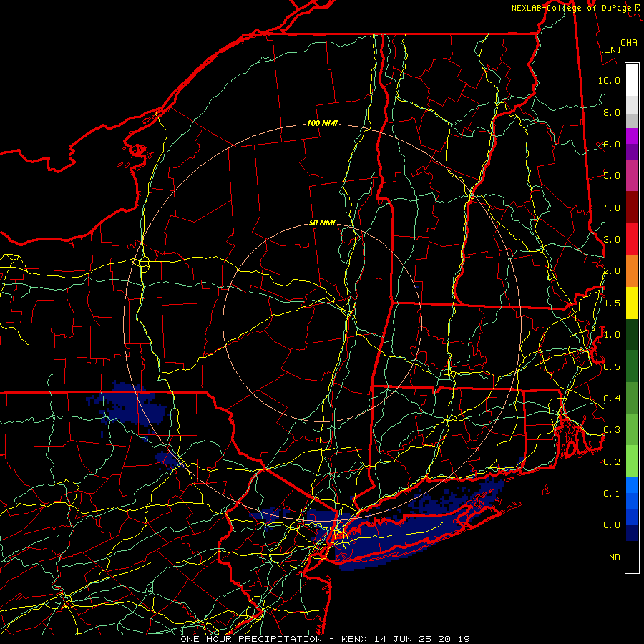Click the 8.0 legend value
Image resolution: width=644 pixels, height=644 pixels.
click(612, 112)
